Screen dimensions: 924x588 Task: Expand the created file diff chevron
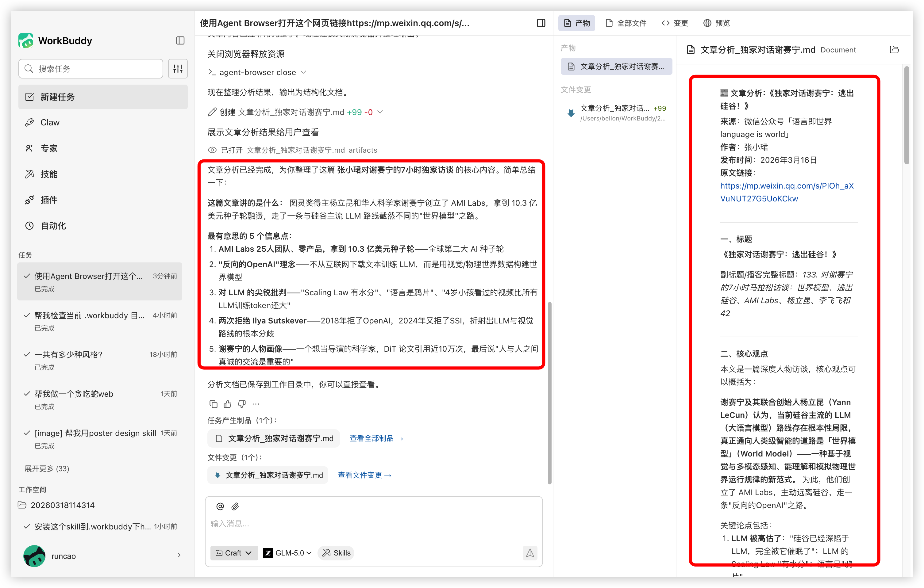coord(380,112)
